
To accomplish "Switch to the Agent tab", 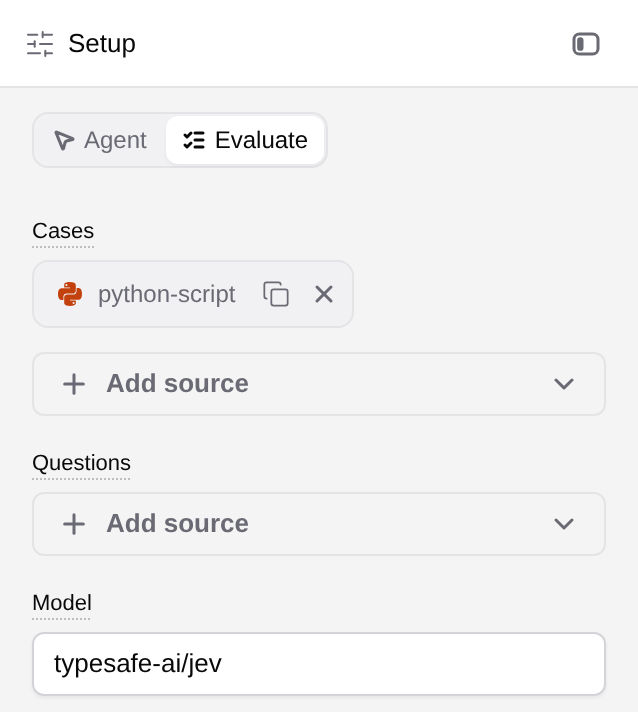I will point(101,140).
